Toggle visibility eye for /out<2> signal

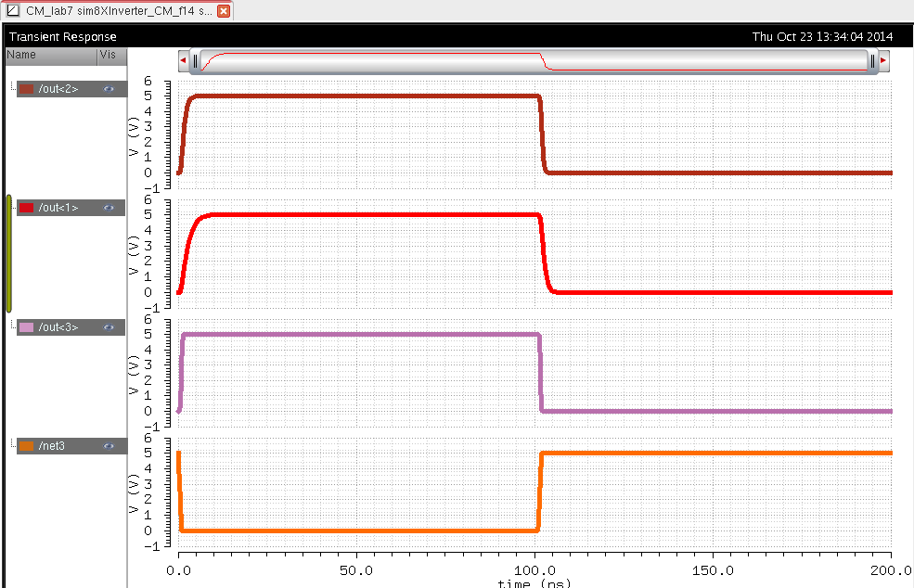109,89
